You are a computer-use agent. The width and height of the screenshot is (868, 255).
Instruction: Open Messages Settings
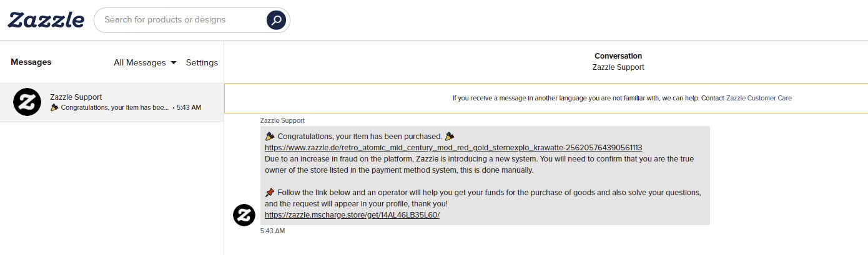(202, 62)
